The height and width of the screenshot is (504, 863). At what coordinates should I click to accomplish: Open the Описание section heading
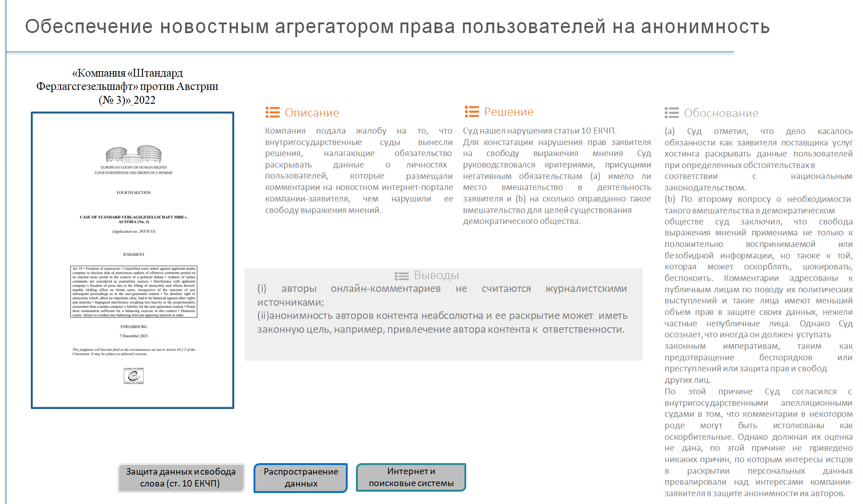click(x=312, y=112)
